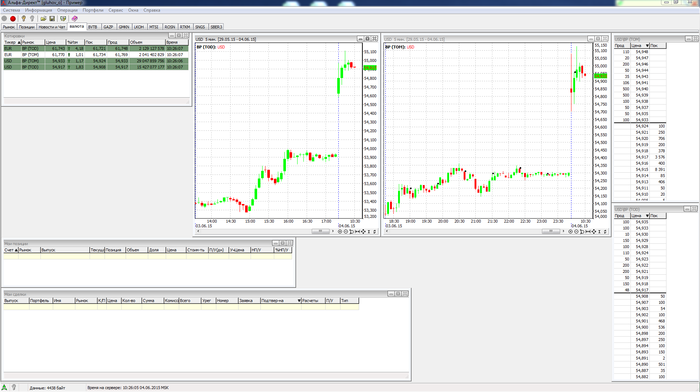This screenshot has height=392, width=700.
Task: Click Подтверж-на column header arrow in deals table
Action: coord(299,300)
